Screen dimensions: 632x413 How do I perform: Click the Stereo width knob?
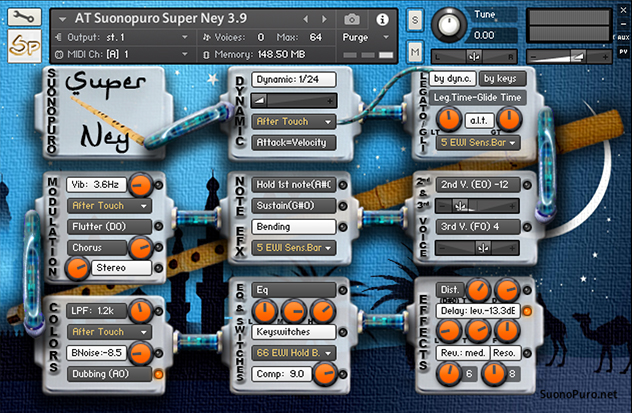[x=77, y=268]
